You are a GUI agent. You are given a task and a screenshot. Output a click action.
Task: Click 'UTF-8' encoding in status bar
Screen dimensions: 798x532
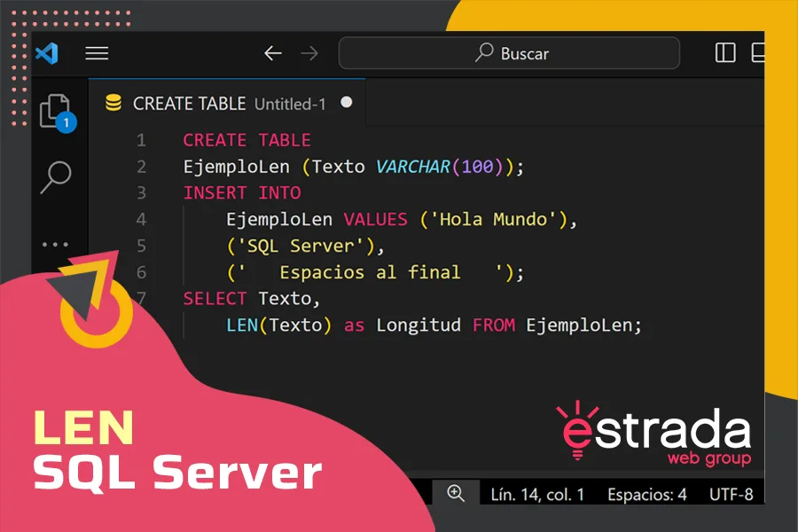pos(731,495)
